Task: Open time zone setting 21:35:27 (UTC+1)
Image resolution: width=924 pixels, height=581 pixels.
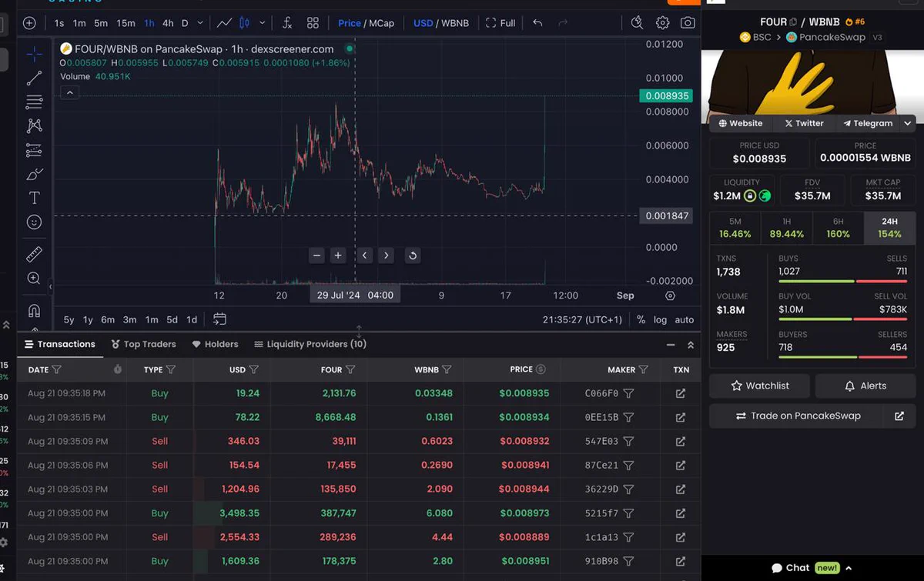Action: pos(582,319)
